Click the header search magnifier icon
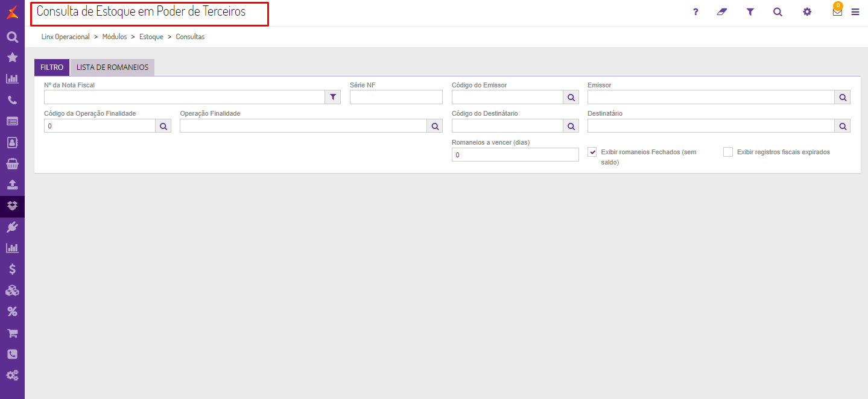Image resolution: width=868 pixels, height=399 pixels. [x=778, y=11]
